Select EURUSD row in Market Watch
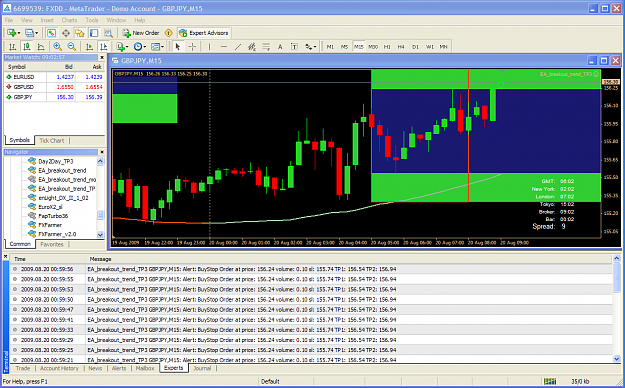 point(55,77)
